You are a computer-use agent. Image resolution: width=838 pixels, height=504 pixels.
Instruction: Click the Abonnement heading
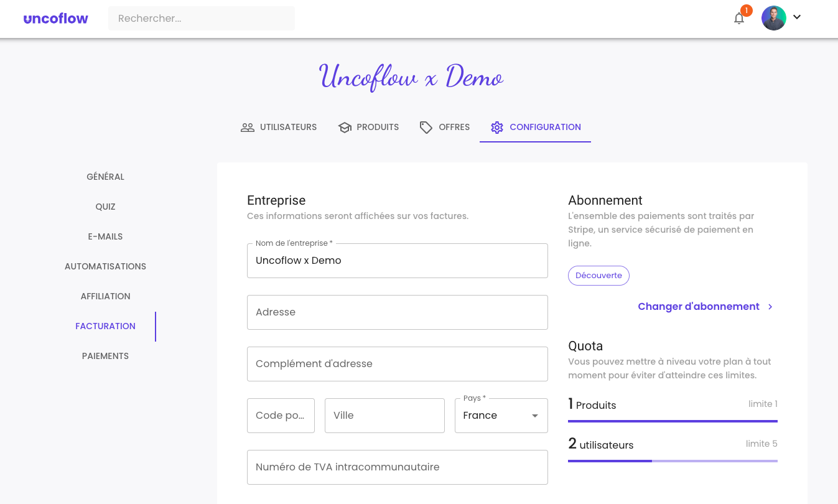point(605,200)
